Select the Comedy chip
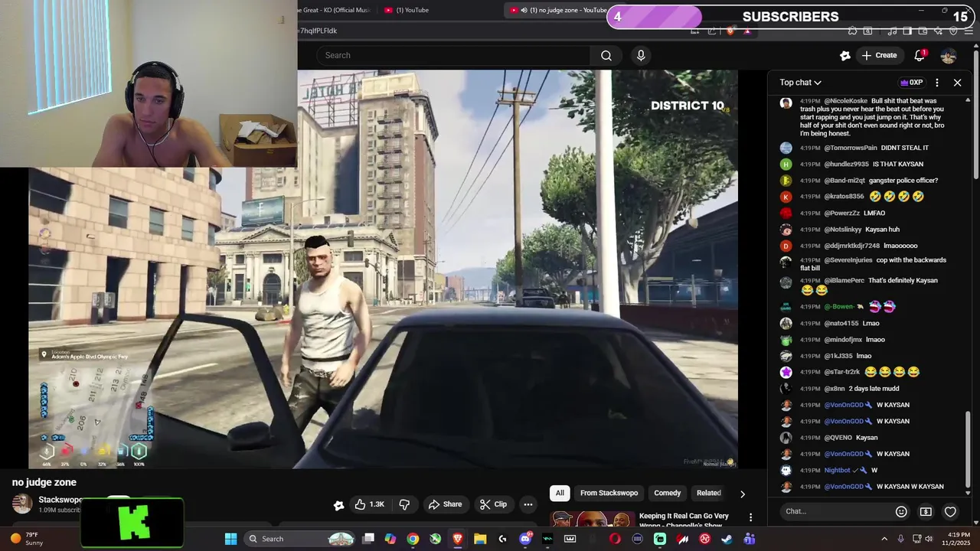980x551 pixels. click(x=667, y=493)
